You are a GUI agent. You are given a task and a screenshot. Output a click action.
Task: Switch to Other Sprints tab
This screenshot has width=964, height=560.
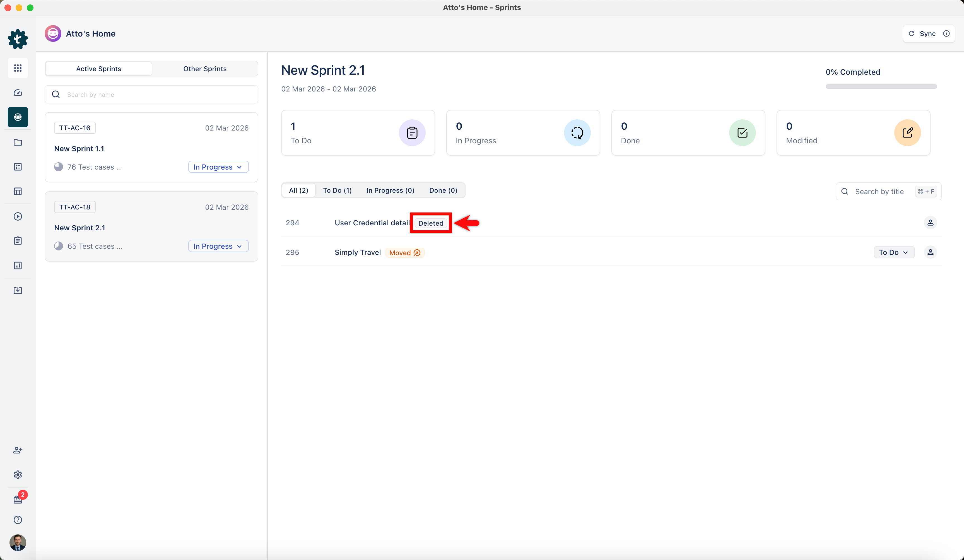click(205, 69)
